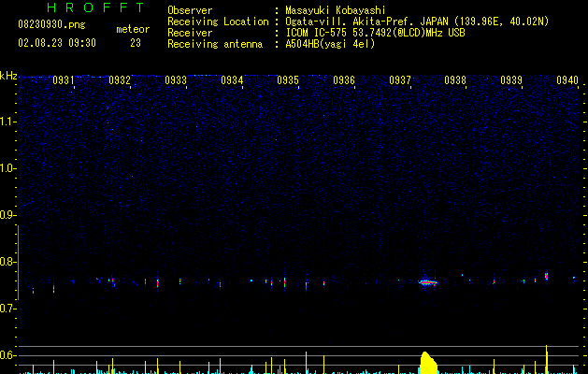The image size is (588, 374).
Task: Click the 0933 time marker
Action: [176, 80]
